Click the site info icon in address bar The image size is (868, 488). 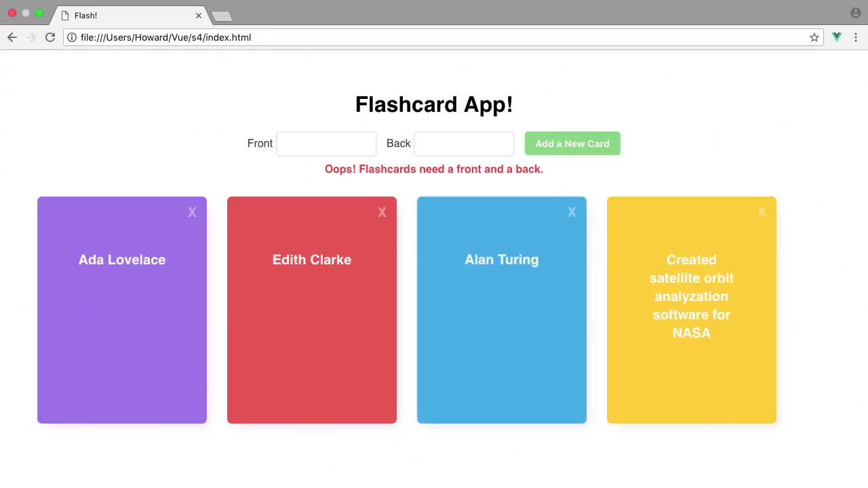pos(72,37)
